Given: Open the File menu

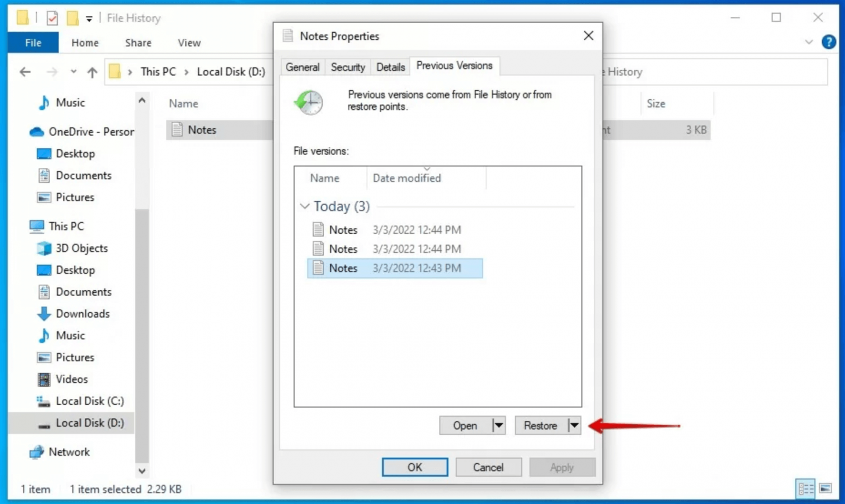Looking at the screenshot, I should [x=33, y=42].
